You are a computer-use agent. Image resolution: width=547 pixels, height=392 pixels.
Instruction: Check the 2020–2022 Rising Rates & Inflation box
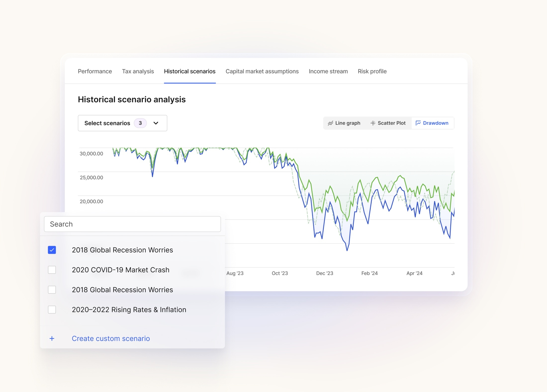click(x=52, y=310)
